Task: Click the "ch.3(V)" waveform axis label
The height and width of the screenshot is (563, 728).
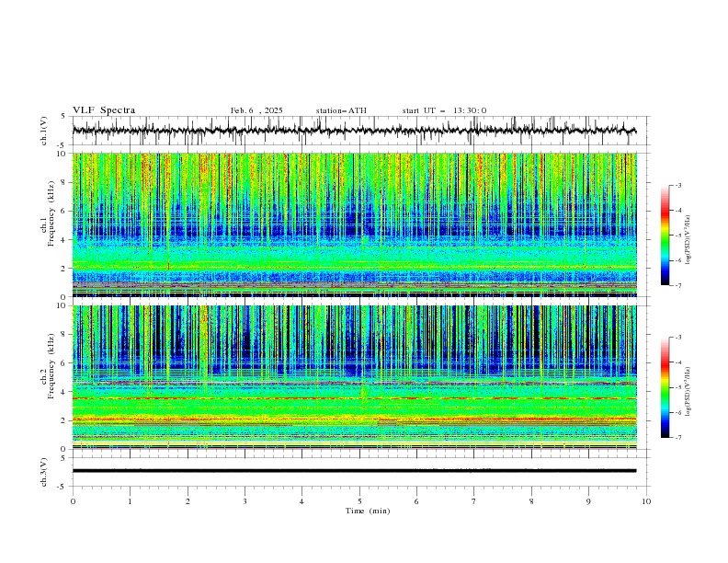Action: click(x=44, y=472)
